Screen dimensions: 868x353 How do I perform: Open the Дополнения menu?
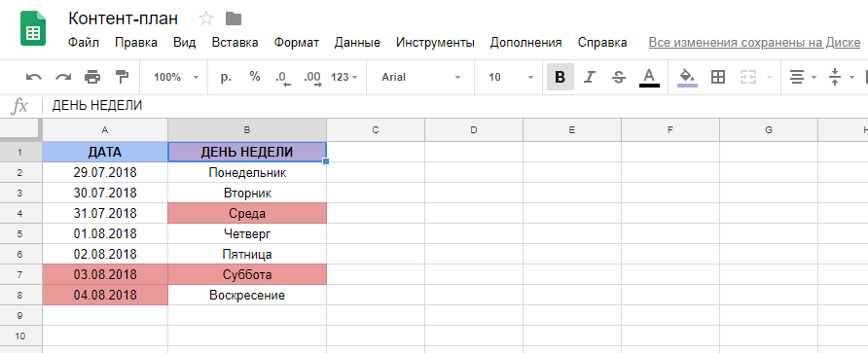point(525,43)
